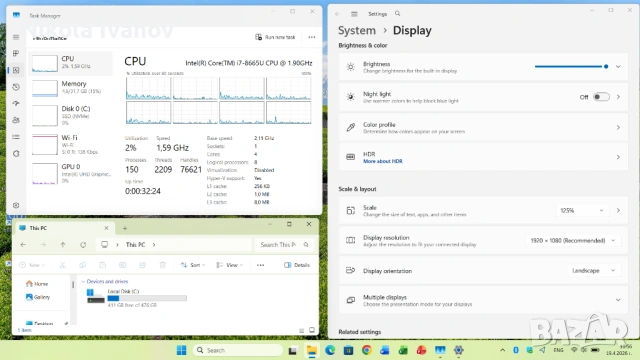The image size is (640, 360).
Task: Open HDR settings row
Action: pos(483,157)
